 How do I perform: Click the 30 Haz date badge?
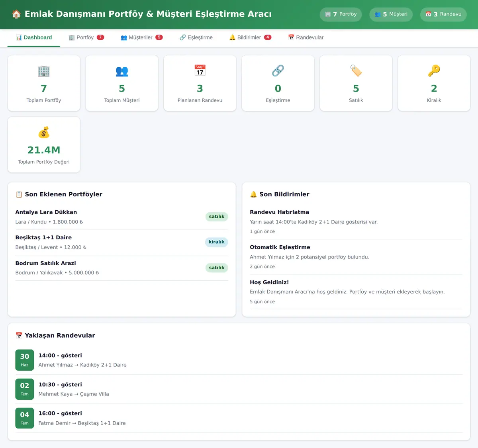[25, 360]
